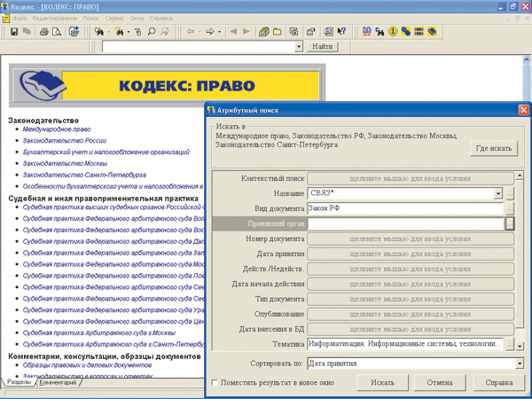
Task: Click the Номер документа condition field
Action: 411,239
